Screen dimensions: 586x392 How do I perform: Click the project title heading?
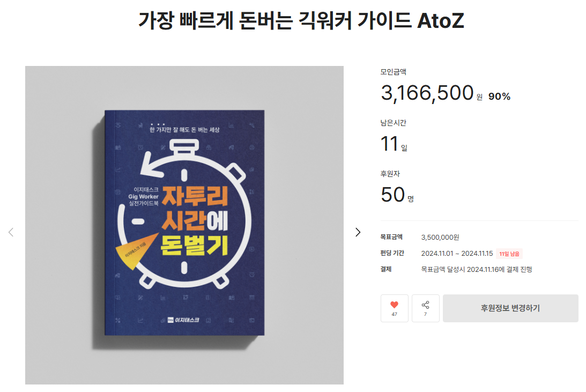[301, 20]
